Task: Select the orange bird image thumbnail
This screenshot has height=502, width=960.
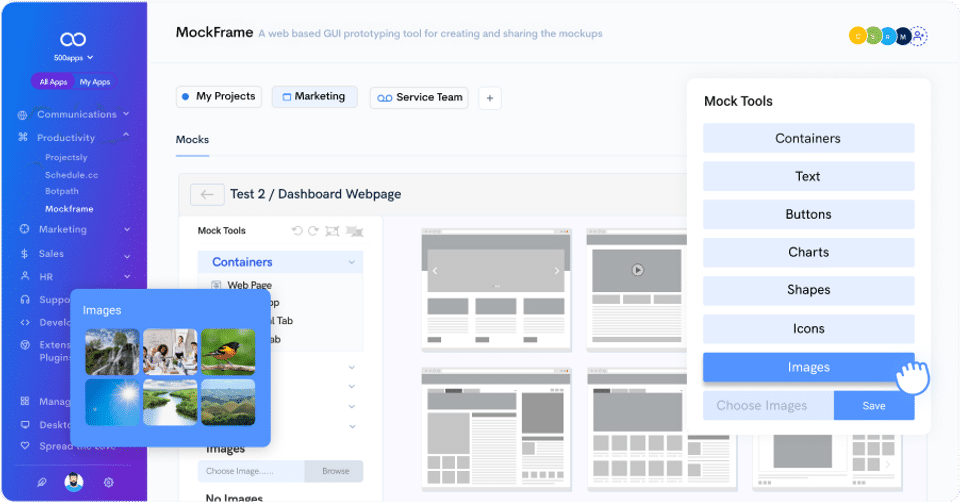Action: [x=228, y=352]
